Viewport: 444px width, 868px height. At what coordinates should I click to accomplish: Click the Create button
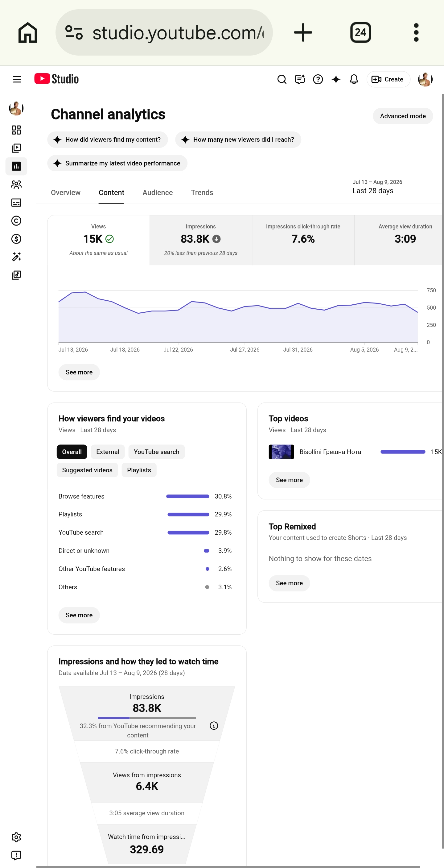coord(388,79)
